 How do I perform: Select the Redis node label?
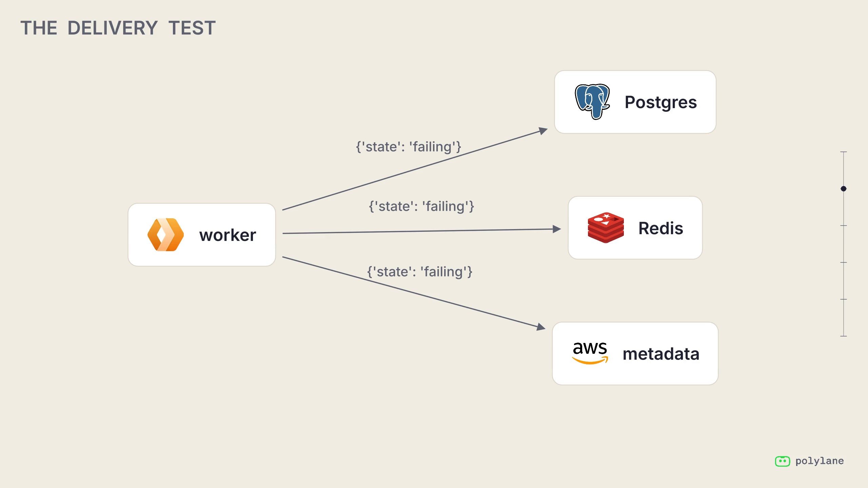tap(661, 228)
